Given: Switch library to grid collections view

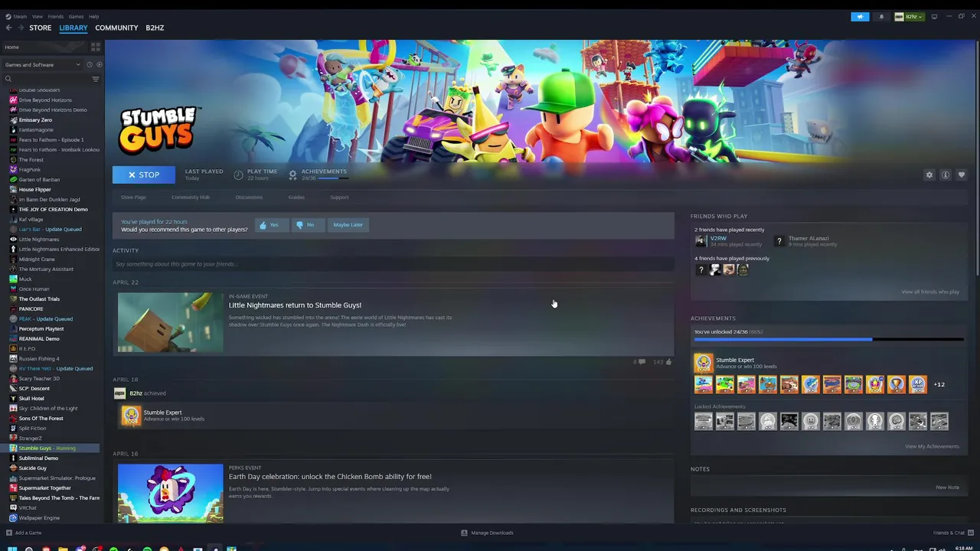Looking at the screenshot, I should pyautogui.click(x=96, y=47).
